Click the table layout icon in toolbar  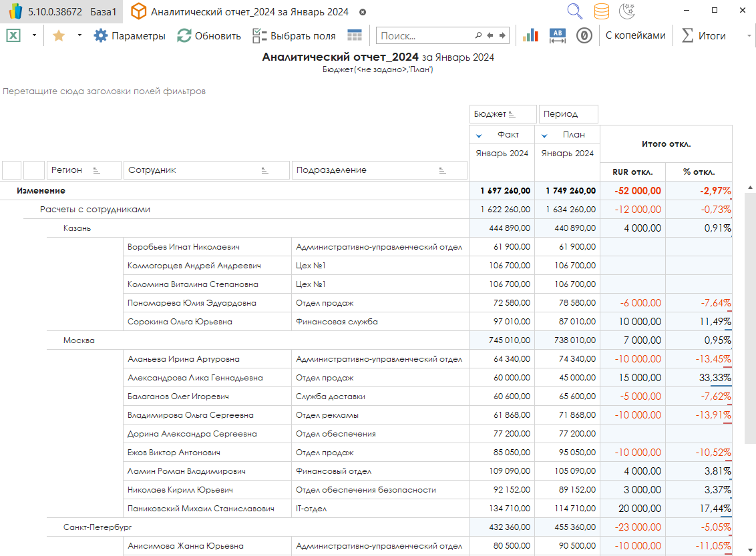355,36
